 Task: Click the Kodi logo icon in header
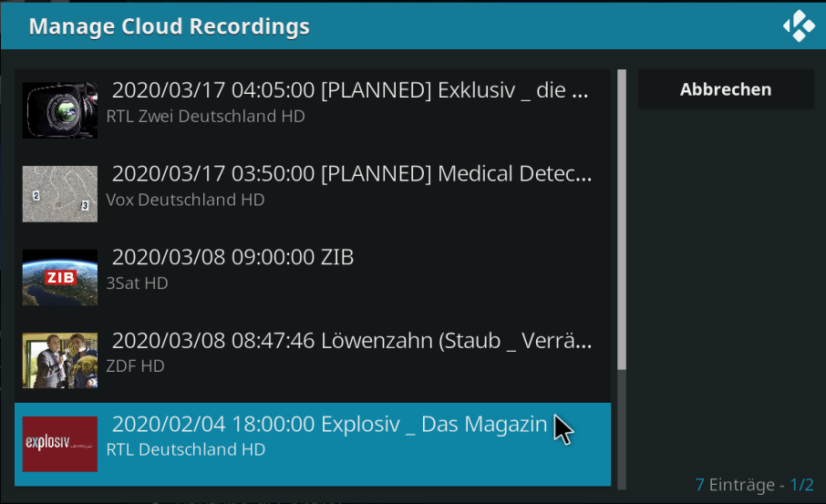(799, 26)
